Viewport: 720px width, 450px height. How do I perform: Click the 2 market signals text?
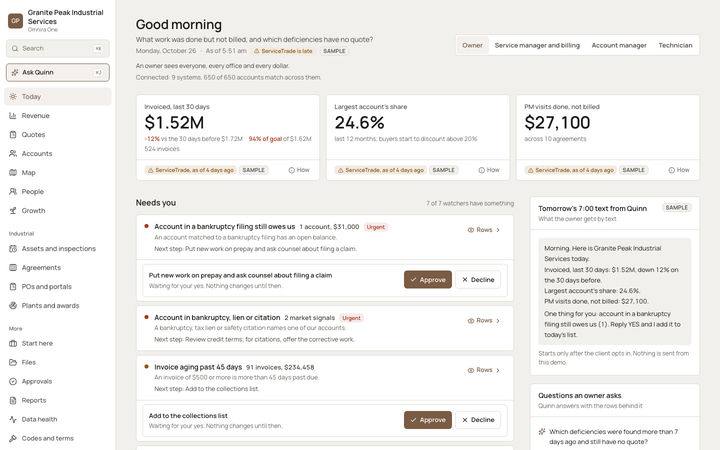coord(309,318)
